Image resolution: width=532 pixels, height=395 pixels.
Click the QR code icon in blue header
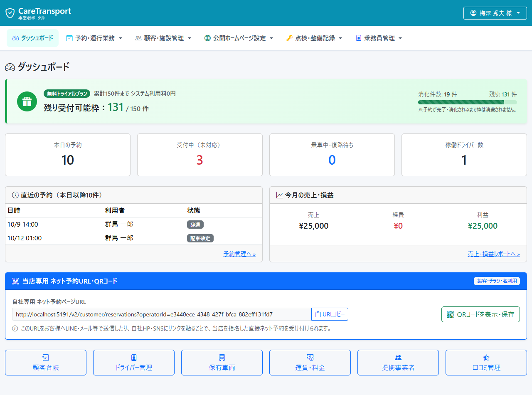pos(16,281)
